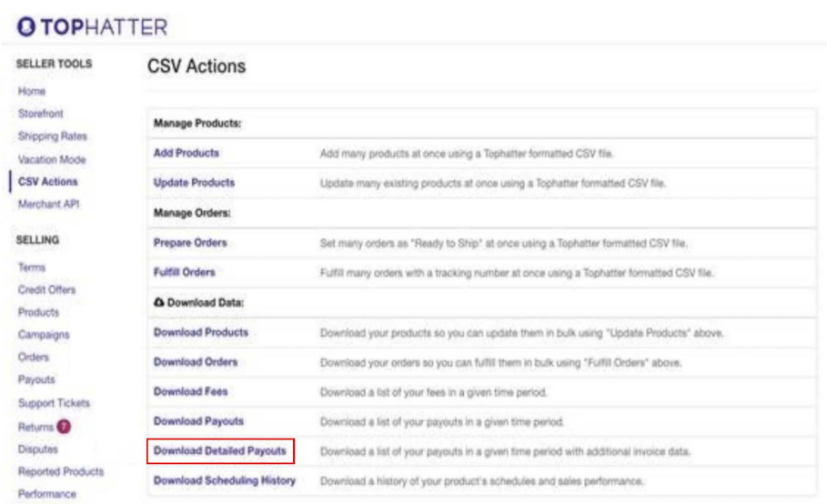Open Vacation Mode page
827x504 pixels.
[52, 159]
